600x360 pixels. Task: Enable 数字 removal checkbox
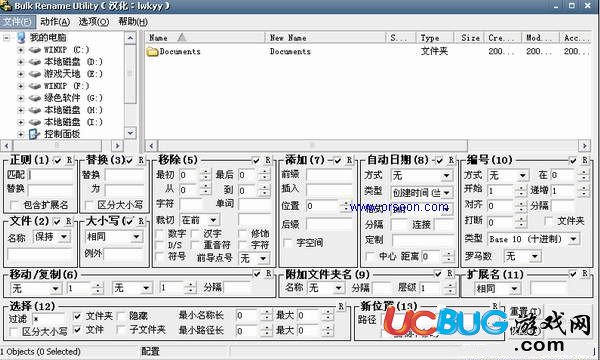pos(160,233)
